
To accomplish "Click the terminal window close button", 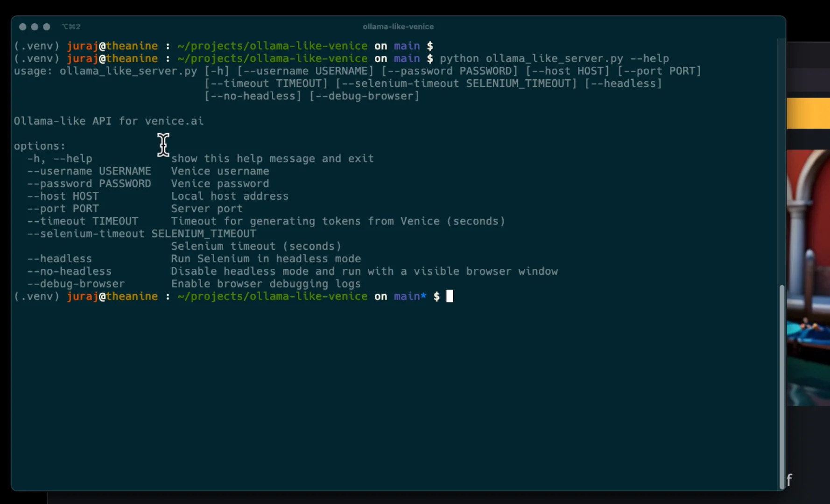I will tap(22, 27).
